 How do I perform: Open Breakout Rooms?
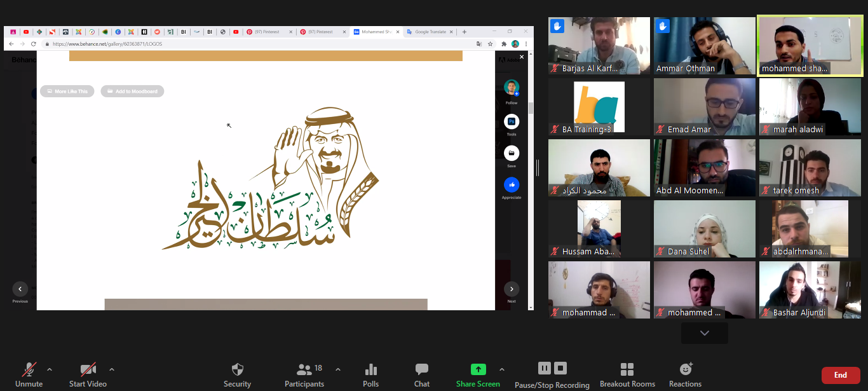(627, 370)
